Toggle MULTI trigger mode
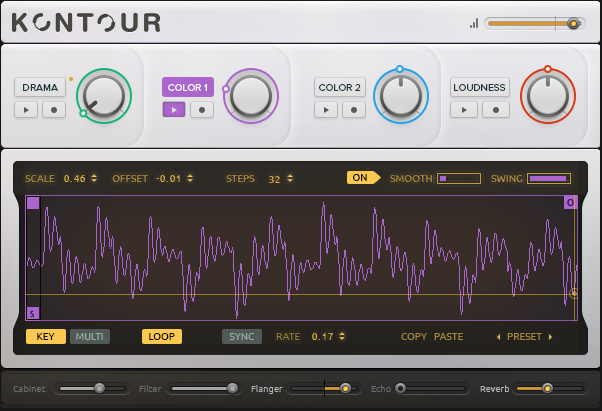The width and height of the screenshot is (602, 411). (90, 337)
